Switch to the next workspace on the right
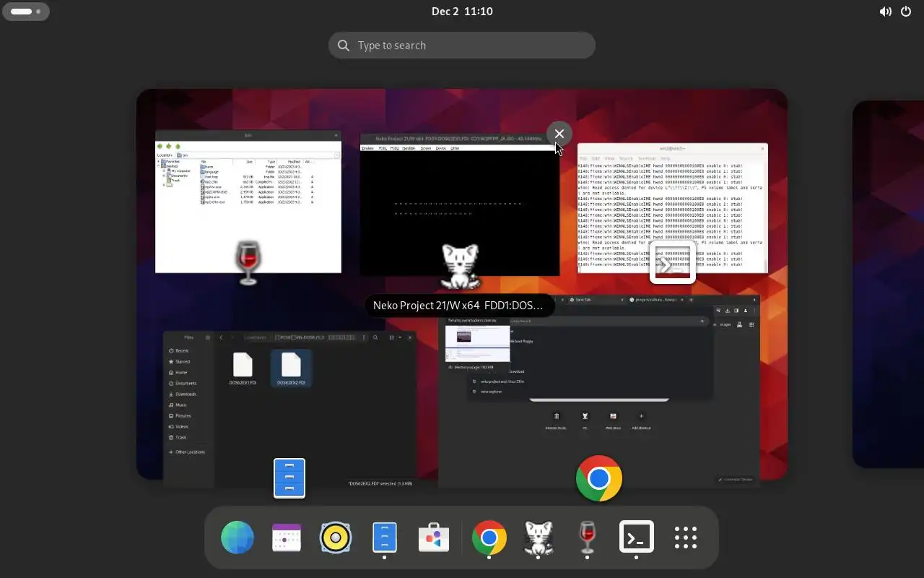The width and height of the screenshot is (924, 578). (889, 284)
